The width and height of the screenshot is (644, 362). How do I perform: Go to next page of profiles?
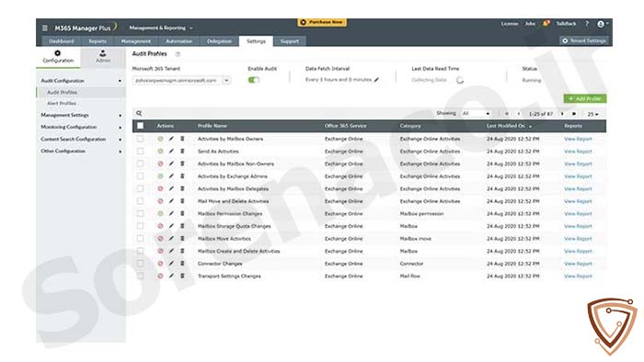coord(562,114)
